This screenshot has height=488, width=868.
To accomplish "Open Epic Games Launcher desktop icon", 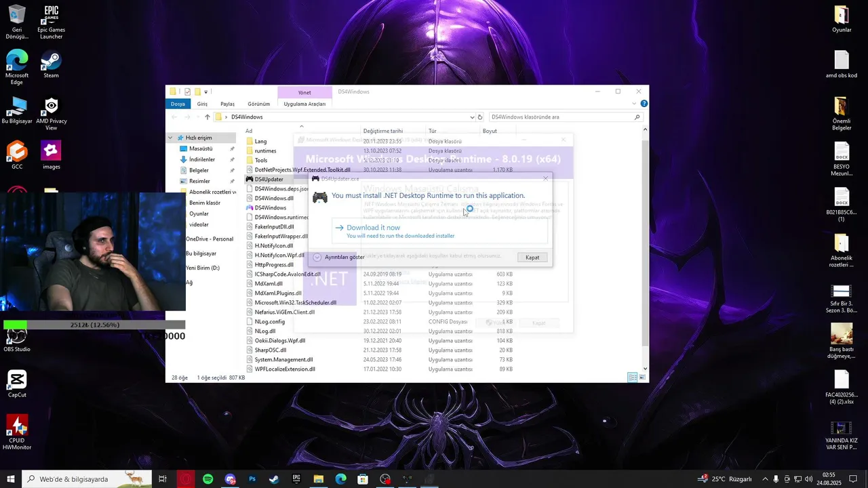I will click(51, 22).
